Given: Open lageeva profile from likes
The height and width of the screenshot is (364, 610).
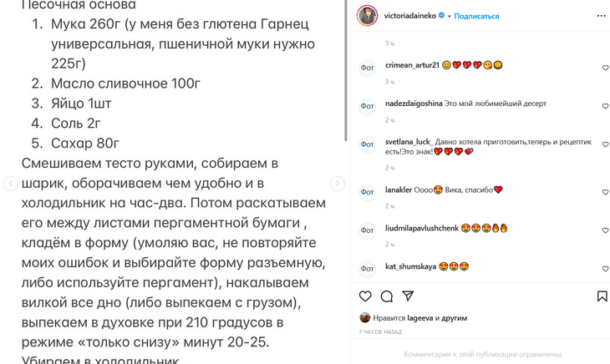Looking at the screenshot, I should [421, 318].
